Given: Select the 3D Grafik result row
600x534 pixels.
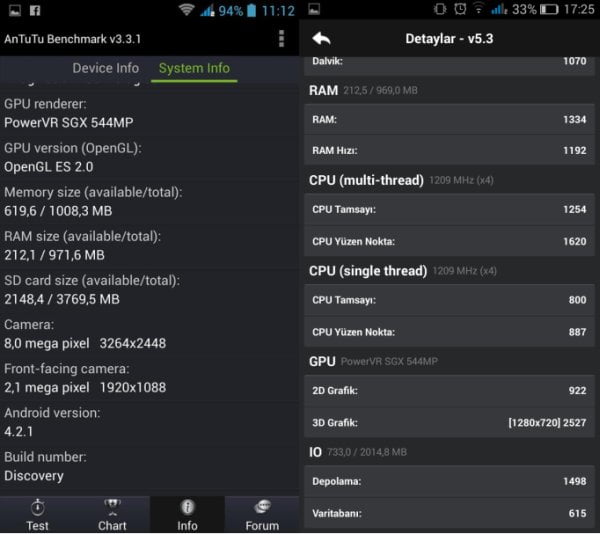Looking at the screenshot, I should (449, 422).
